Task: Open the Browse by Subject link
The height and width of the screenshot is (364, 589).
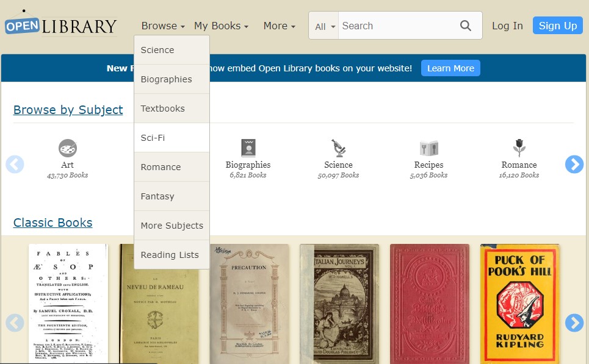Action: point(68,110)
